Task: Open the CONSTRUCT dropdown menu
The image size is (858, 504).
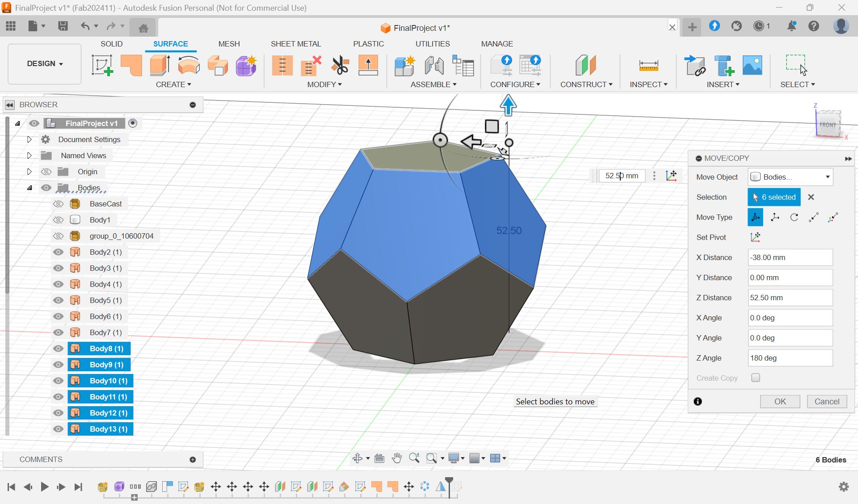Action: (x=586, y=84)
